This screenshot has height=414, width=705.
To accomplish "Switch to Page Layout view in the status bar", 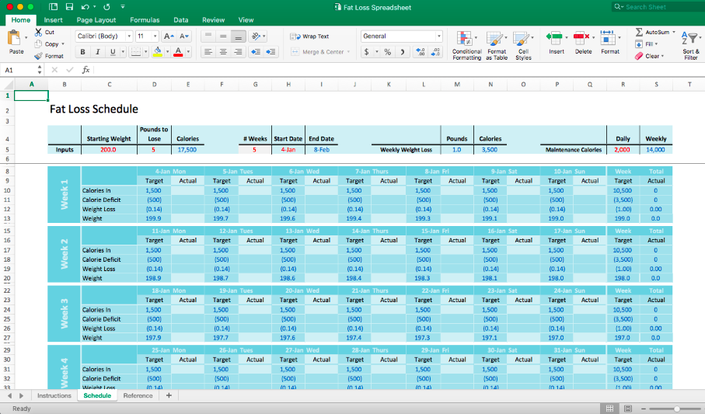I will (628, 408).
